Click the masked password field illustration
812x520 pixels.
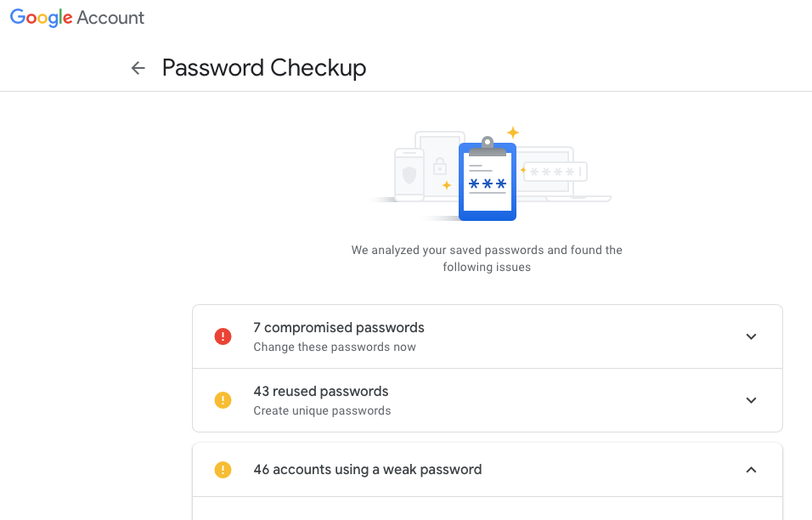(x=555, y=172)
